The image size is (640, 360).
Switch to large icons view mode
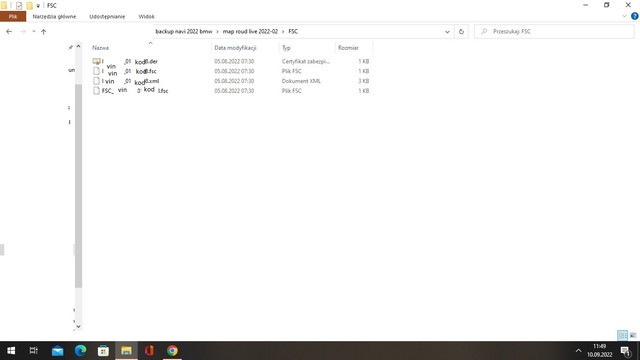coord(633,335)
